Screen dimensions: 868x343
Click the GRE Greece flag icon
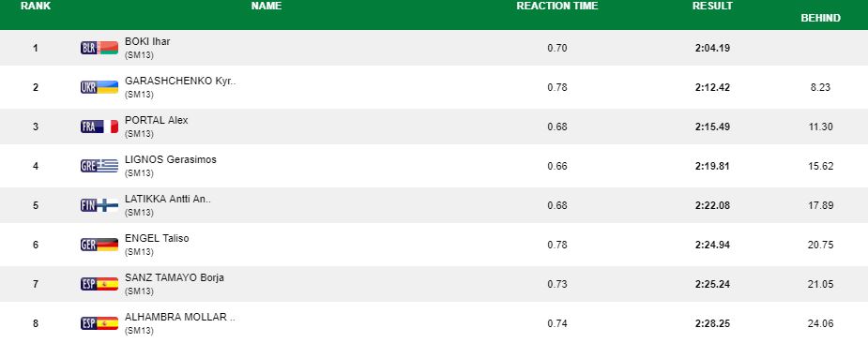click(x=99, y=166)
